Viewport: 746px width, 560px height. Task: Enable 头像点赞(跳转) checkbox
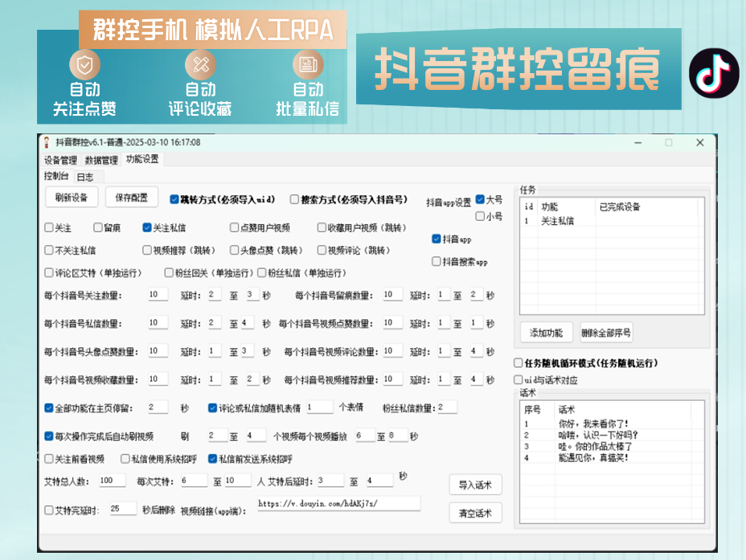[x=234, y=250]
